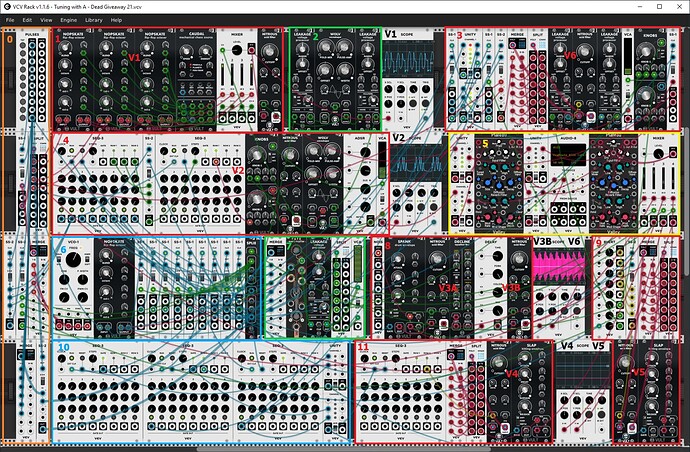The image size is (690, 452).
Task: Click the VCO-1 square output jack
Action: 87,326
